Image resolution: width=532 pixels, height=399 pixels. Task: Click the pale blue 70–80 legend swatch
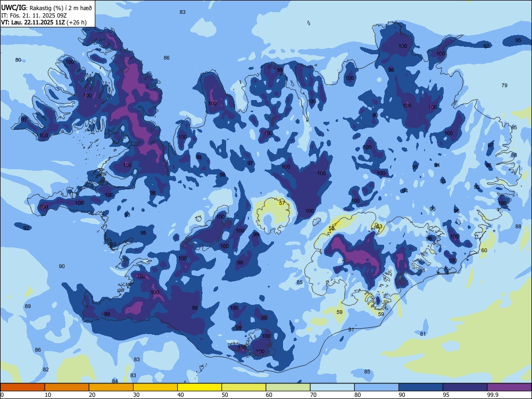point(332,387)
